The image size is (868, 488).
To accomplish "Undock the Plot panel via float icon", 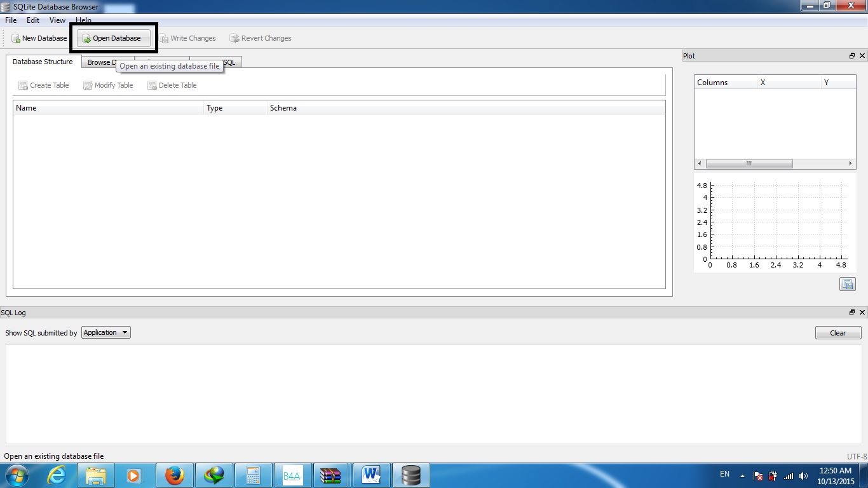I will (852, 56).
